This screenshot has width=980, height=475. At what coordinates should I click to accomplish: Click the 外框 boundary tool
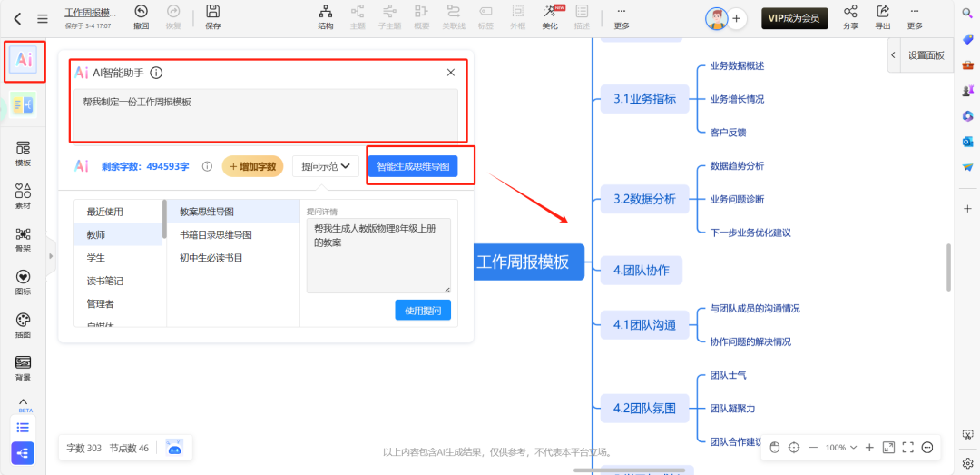[517, 17]
